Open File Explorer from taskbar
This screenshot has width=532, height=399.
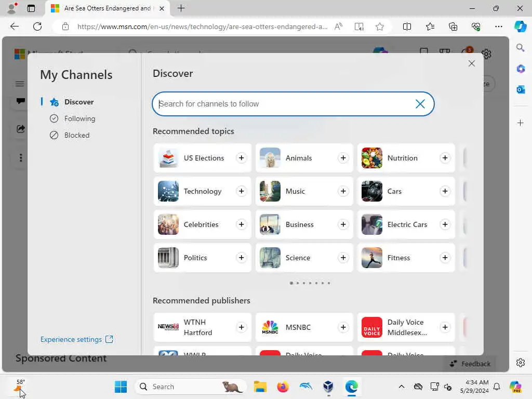260,387
